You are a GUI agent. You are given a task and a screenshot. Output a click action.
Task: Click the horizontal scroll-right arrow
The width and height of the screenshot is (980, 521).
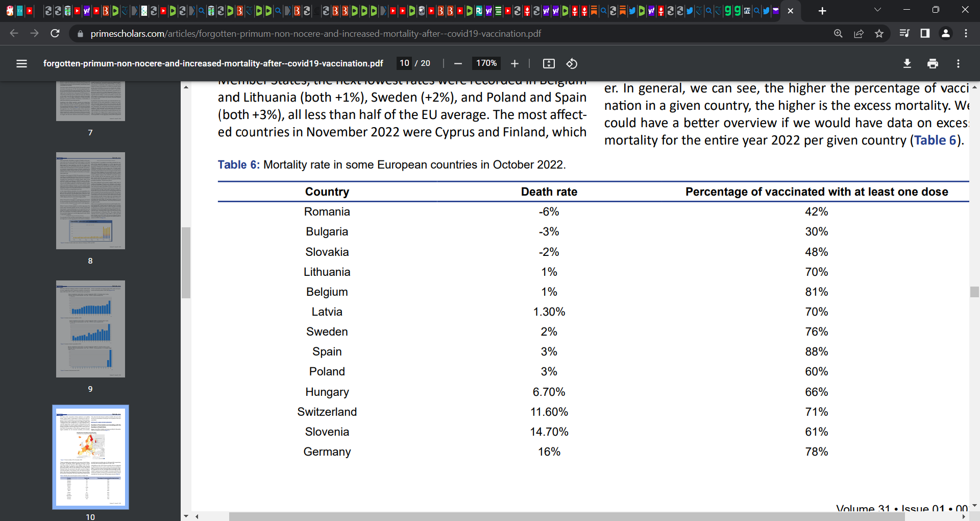964,516
